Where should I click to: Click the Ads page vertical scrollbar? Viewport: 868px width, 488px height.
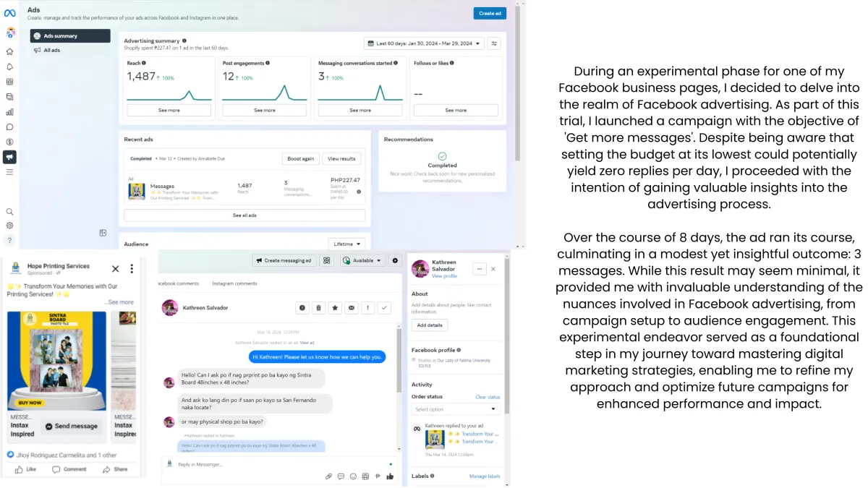(517, 83)
